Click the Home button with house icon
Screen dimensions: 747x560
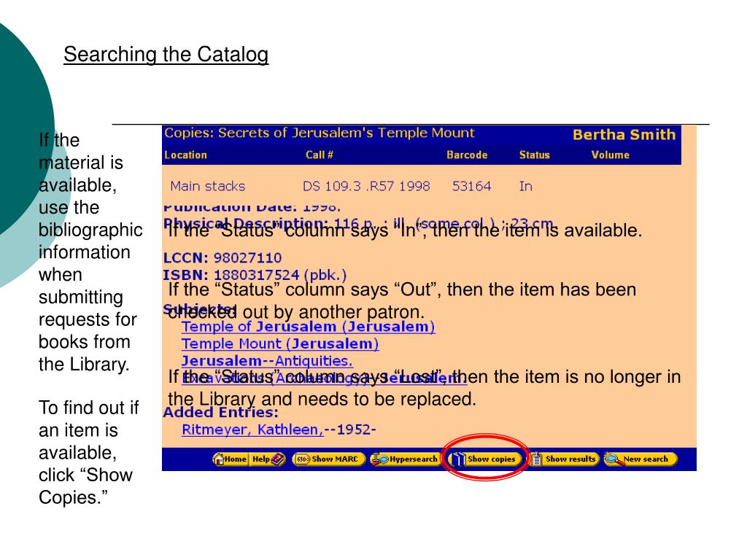click(x=231, y=459)
